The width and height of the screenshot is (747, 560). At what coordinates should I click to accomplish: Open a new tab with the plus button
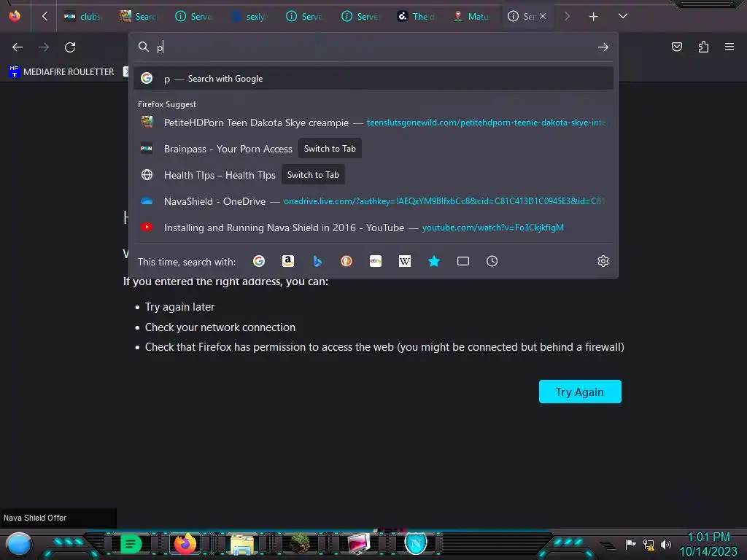pos(593,17)
